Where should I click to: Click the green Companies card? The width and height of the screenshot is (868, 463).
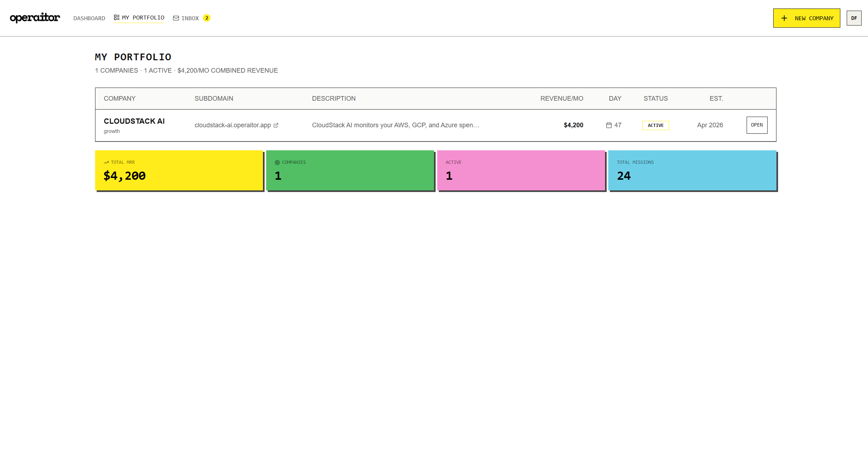[350, 171]
